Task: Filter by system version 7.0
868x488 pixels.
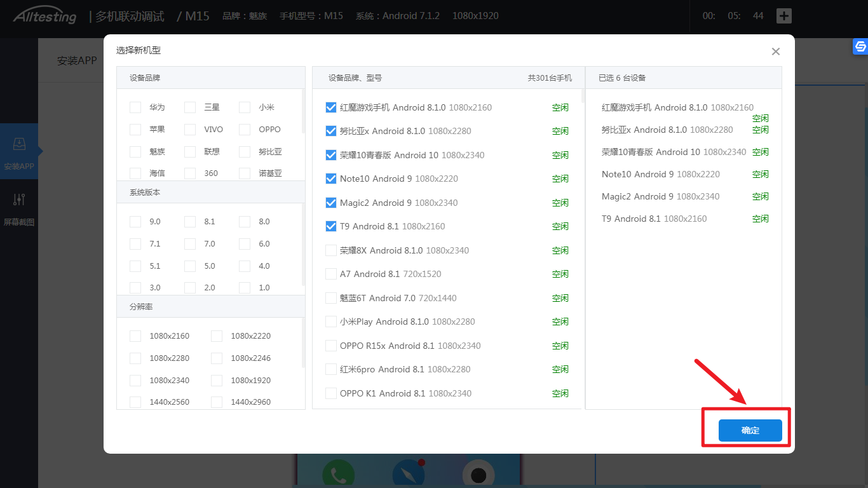Action: (190, 244)
